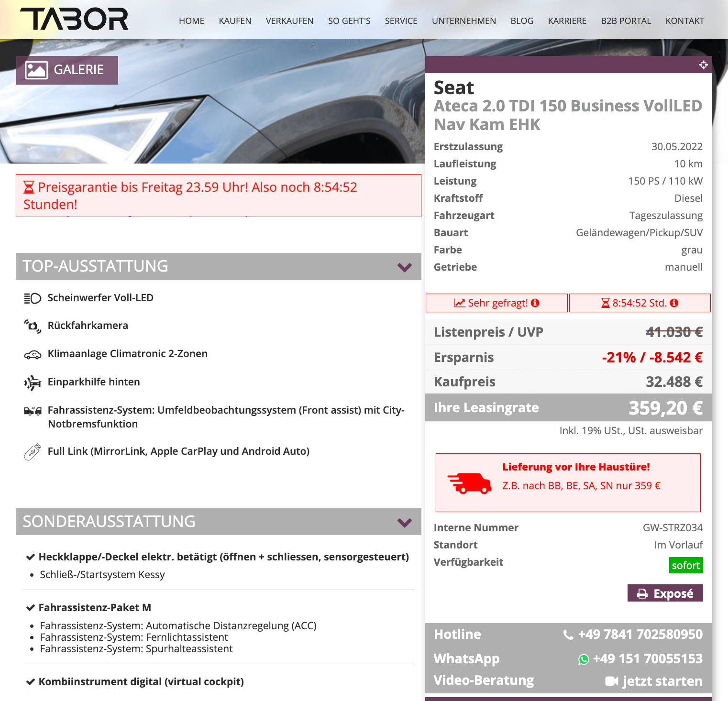Screen dimensions: 728x701
Task: Click the rear camera icon for Rückfahrkamera
Action: [33, 326]
